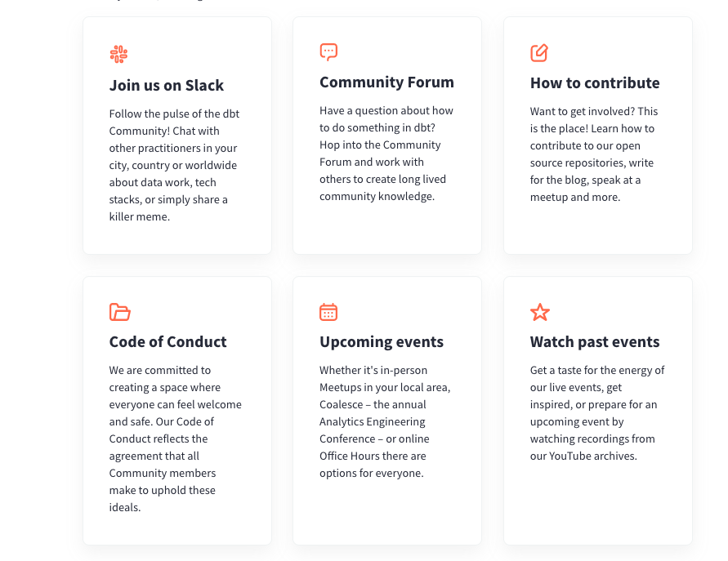Click the folder icon above Code of Conduct
728x561 pixels.
[x=118, y=312]
